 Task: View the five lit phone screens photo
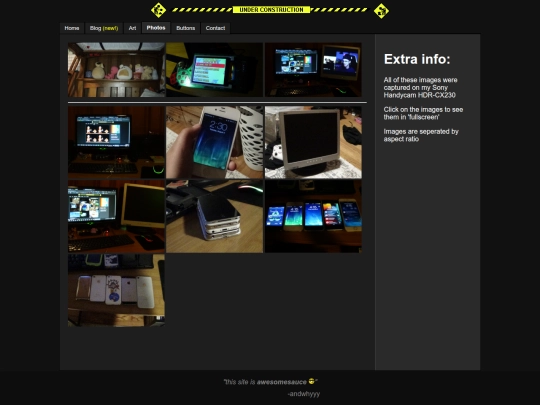(x=313, y=216)
